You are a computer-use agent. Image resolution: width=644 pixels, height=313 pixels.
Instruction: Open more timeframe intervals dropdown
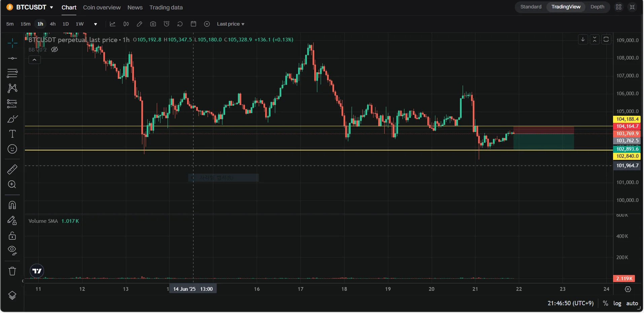click(x=96, y=24)
